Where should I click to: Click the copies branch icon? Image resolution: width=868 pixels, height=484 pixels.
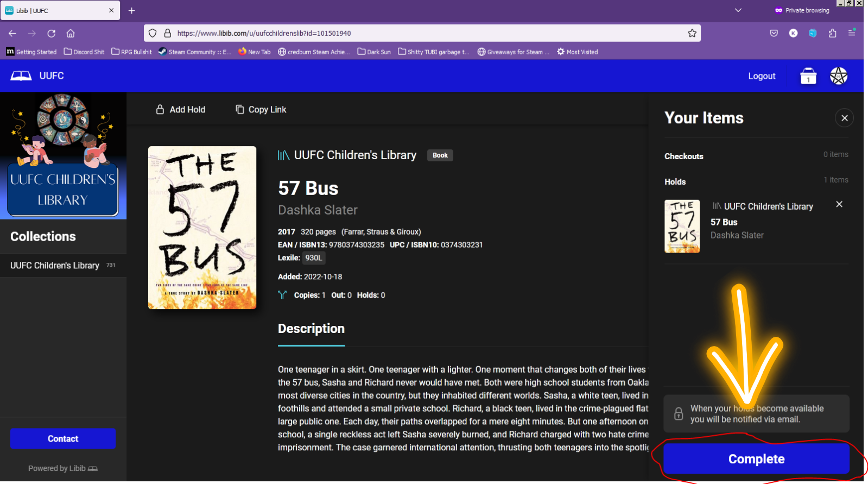(282, 295)
